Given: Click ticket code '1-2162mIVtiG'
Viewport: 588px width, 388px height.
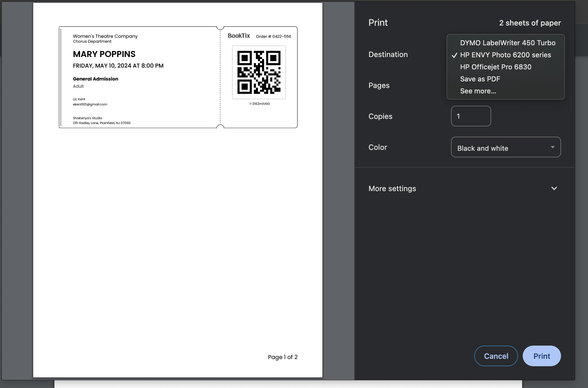Looking at the screenshot, I should click(x=259, y=104).
